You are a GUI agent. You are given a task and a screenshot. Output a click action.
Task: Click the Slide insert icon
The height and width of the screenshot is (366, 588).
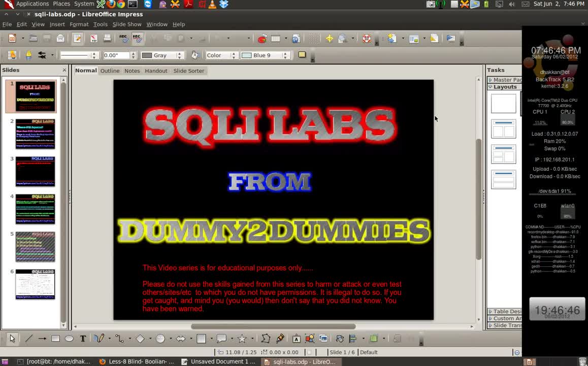pyautogui.click(x=392, y=38)
